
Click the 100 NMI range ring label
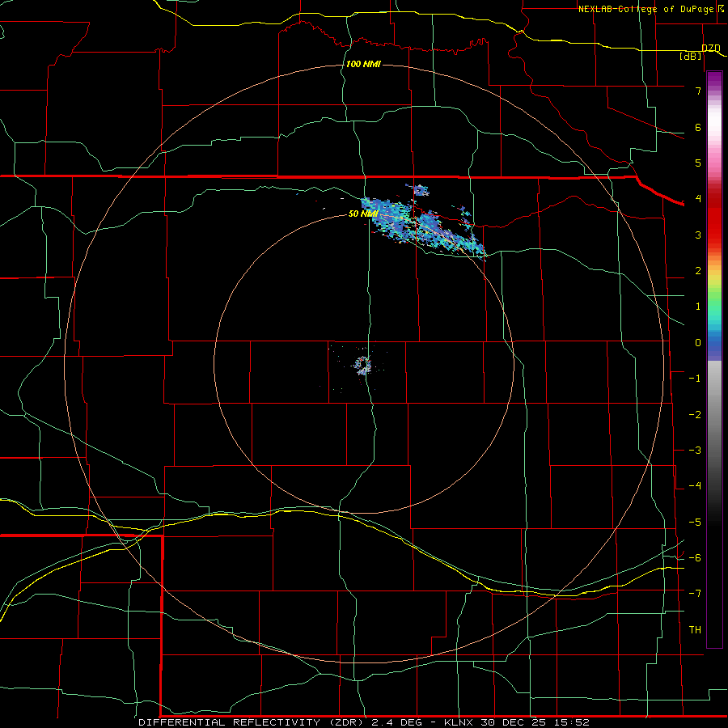coord(363,64)
